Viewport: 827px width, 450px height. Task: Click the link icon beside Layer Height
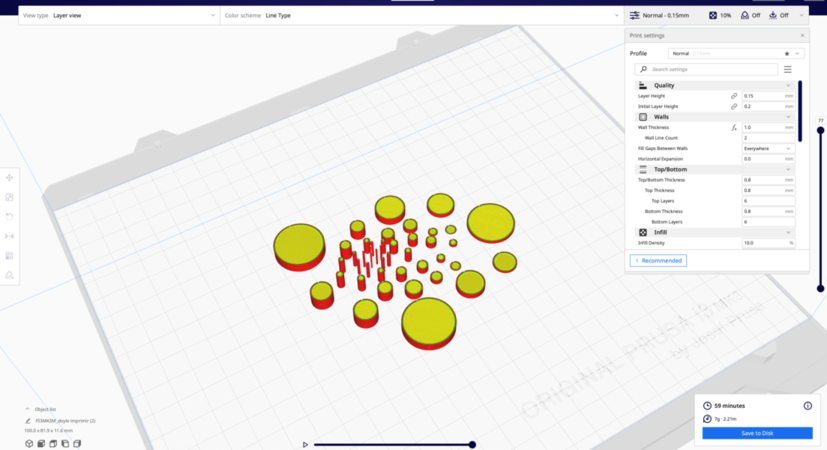click(734, 96)
